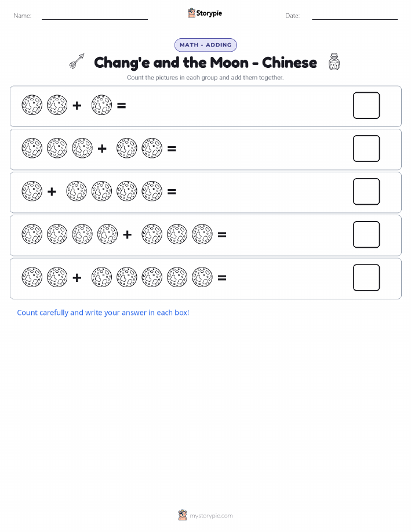Screen dimensions: 411x532
Task: Click the Name line field
Action: click(94, 16)
